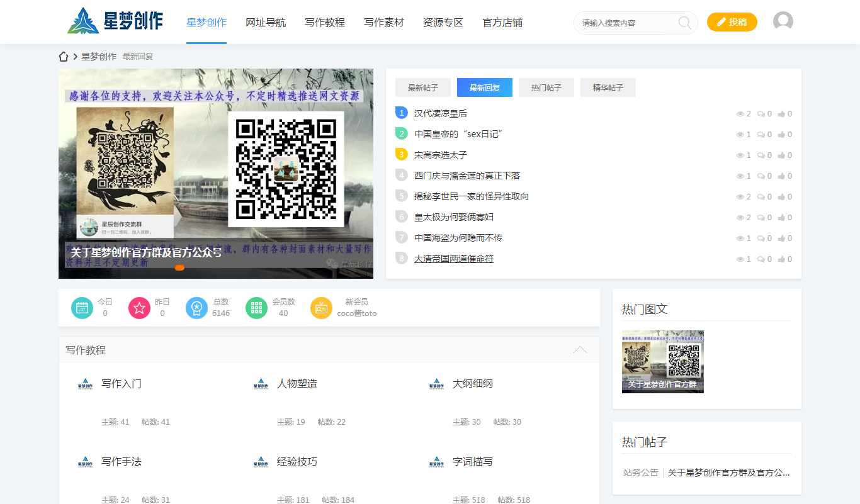Image resolution: width=860 pixels, height=504 pixels.
Task: Open hot post 关于星梦创作官方群及官方公...
Action: coord(728,473)
